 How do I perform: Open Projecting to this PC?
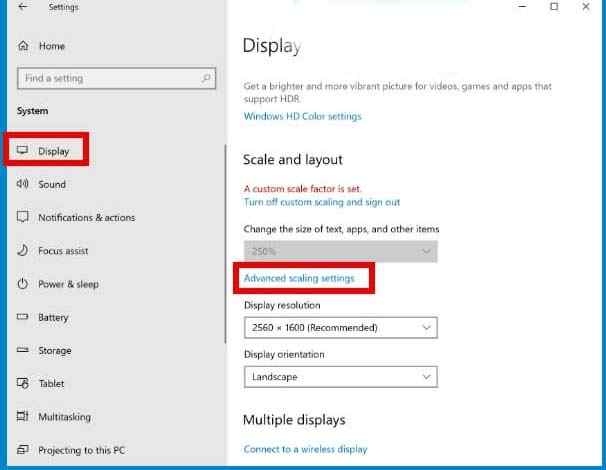click(82, 450)
